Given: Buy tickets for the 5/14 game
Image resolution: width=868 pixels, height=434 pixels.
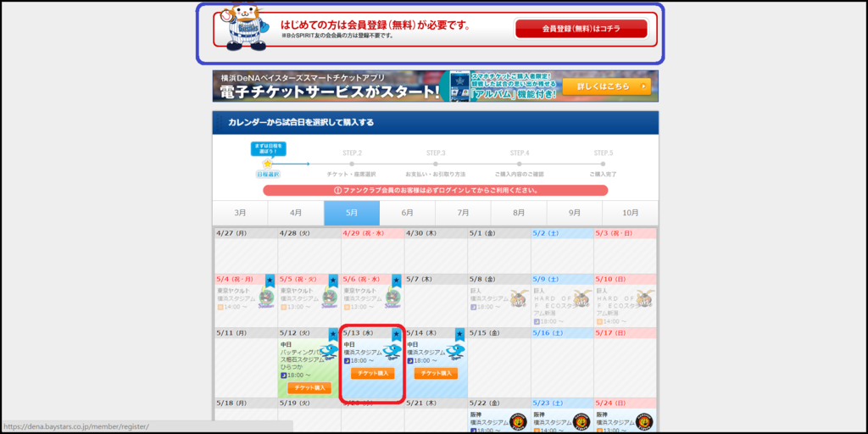Looking at the screenshot, I should [x=436, y=374].
